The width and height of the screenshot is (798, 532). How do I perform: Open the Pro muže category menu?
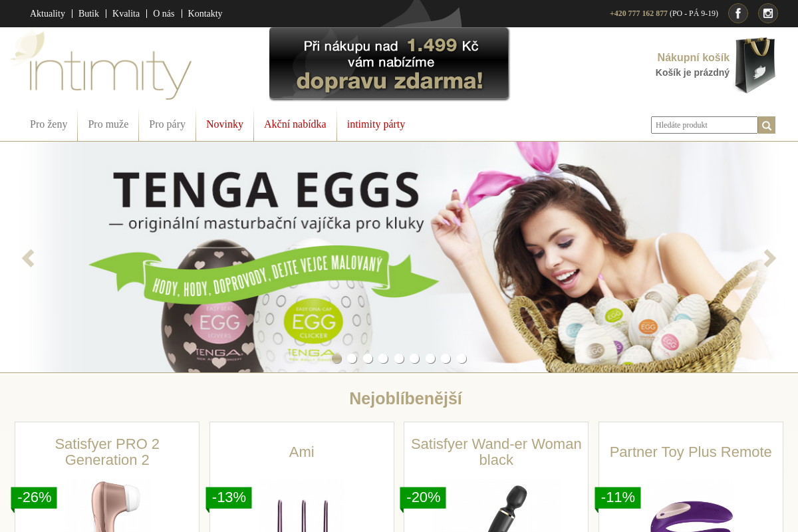(108, 124)
